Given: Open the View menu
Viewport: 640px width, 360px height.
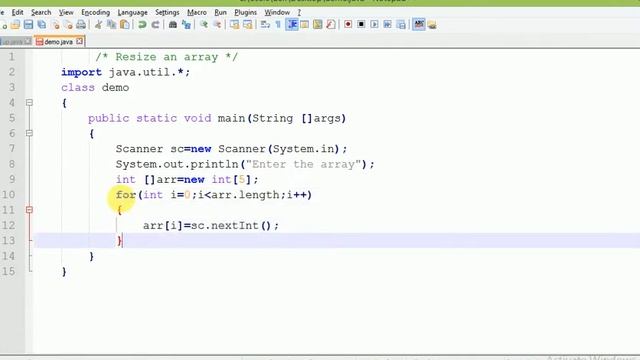Looking at the screenshot, I should pyautogui.click(x=66, y=12).
